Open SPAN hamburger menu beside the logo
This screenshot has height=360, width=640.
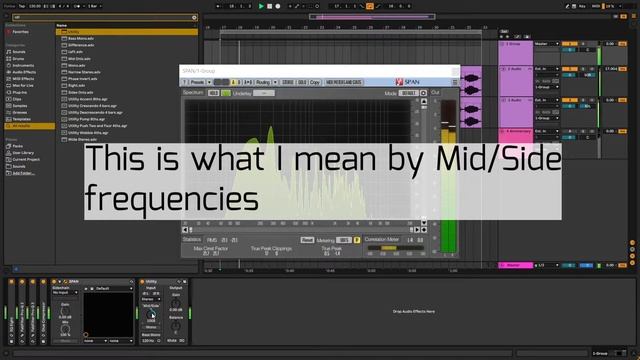(x=454, y=82)
